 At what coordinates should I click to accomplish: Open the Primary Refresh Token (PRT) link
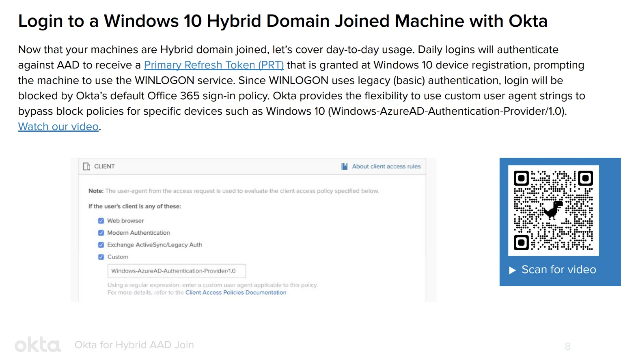(x=214, y=65)
